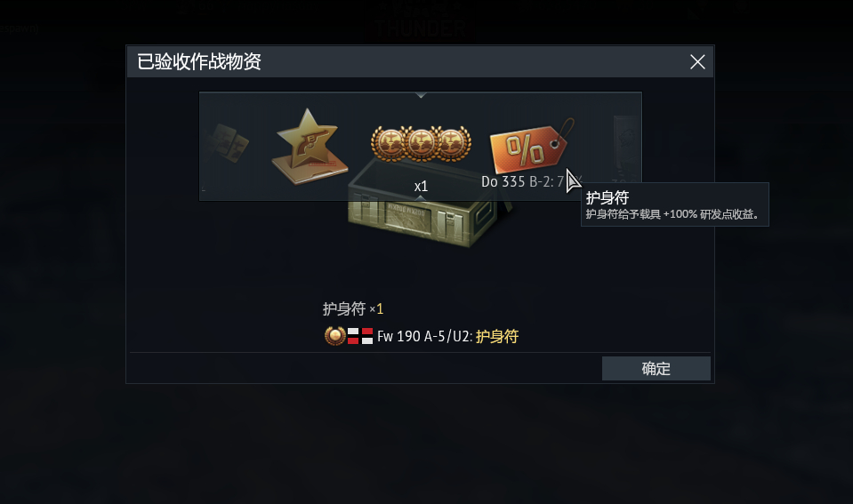Click the yellow 护身符 link after Fw 190
Image resolution: width=853 pixels, height=504 pixels.
tap(497, 337)
